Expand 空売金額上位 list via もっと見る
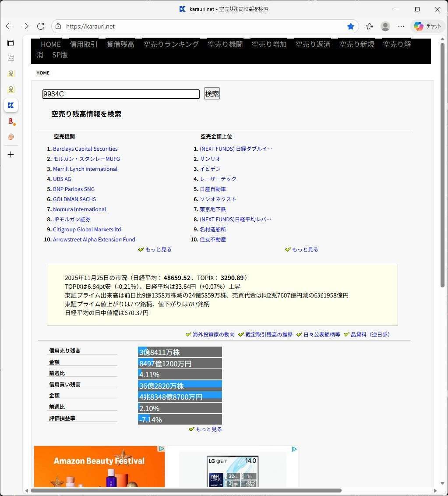 pyautogui.click(x=304, y=249)
